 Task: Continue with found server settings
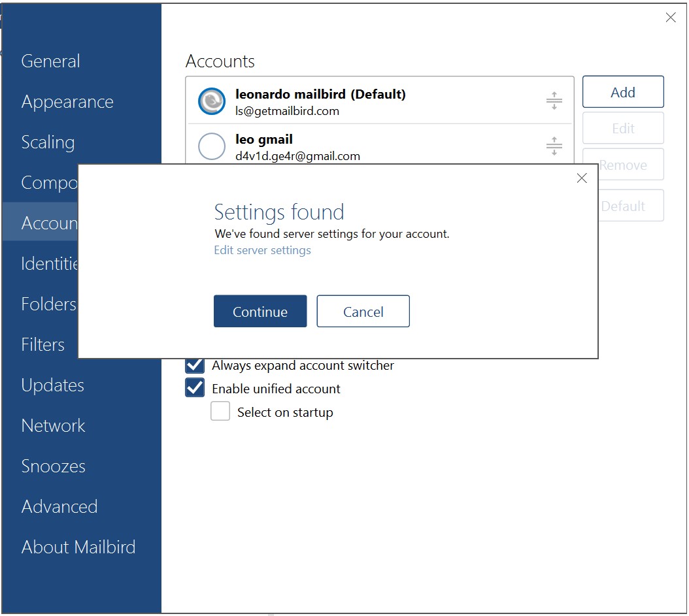click(260, 311)
